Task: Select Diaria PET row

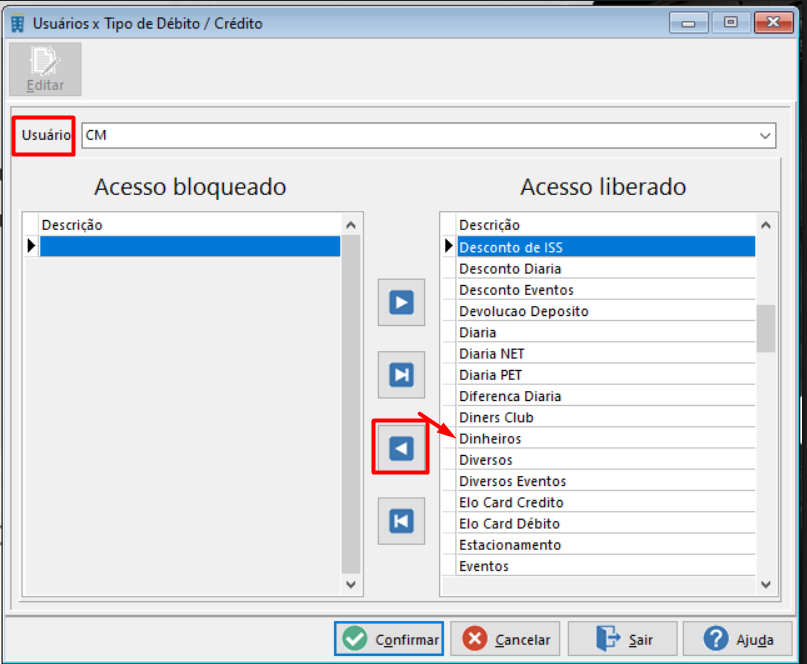Action: (x=606, y=375)
